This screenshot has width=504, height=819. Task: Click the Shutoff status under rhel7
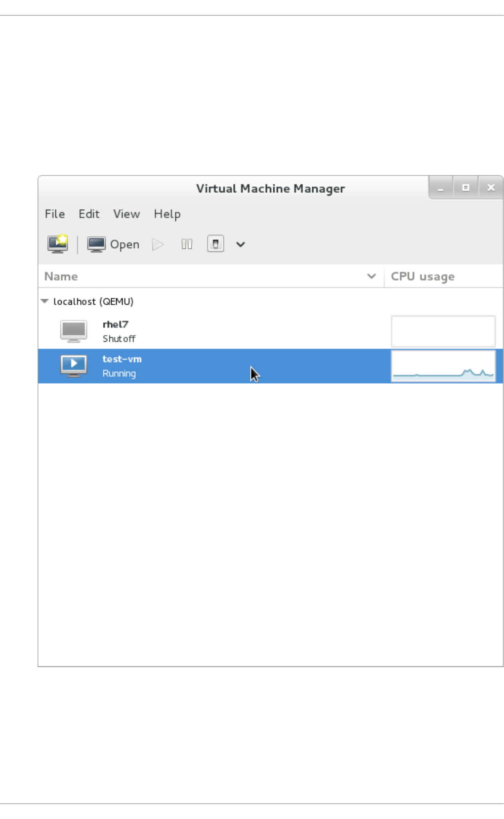pyautogui.click(x=119, y=339)
